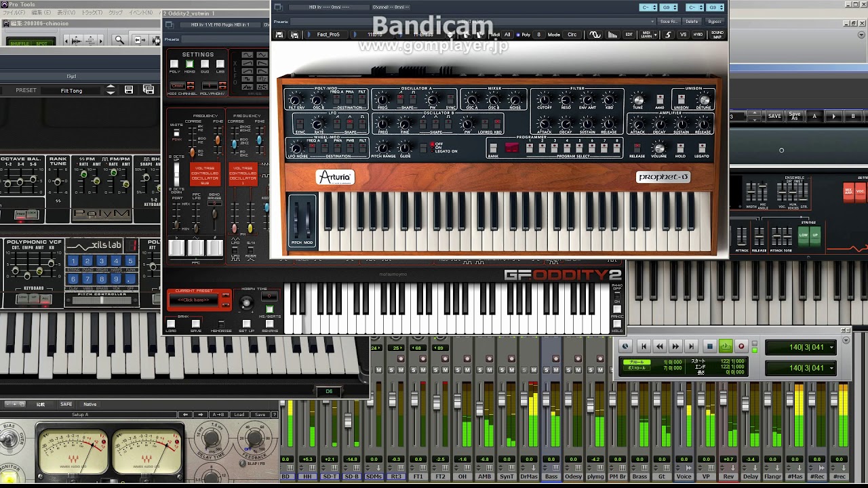Viewport: 868px width, 488px height.
Task: Click the Rewind transport button
Action: point(659,346)
